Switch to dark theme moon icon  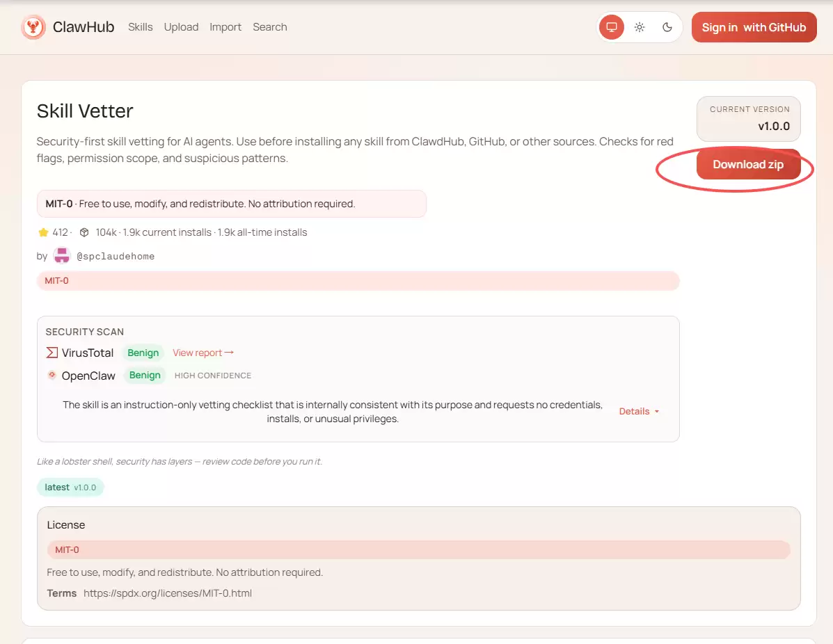point(667,27)
